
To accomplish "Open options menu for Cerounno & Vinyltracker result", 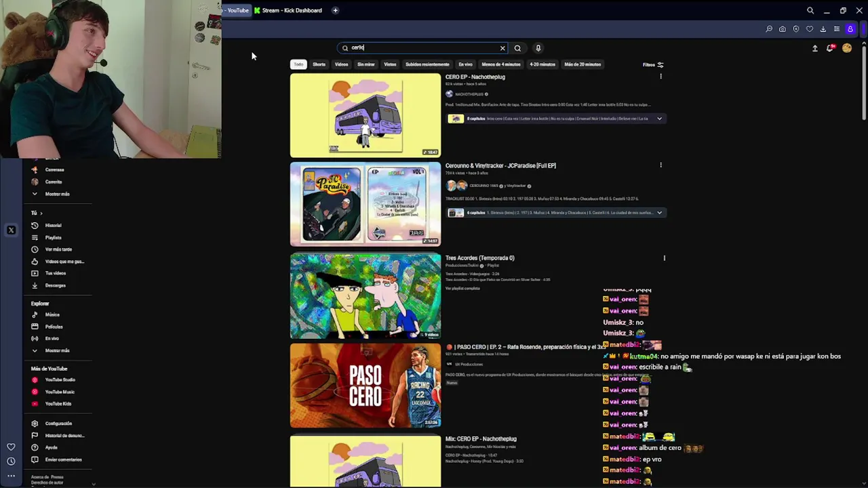I will (x=660, y=165).
